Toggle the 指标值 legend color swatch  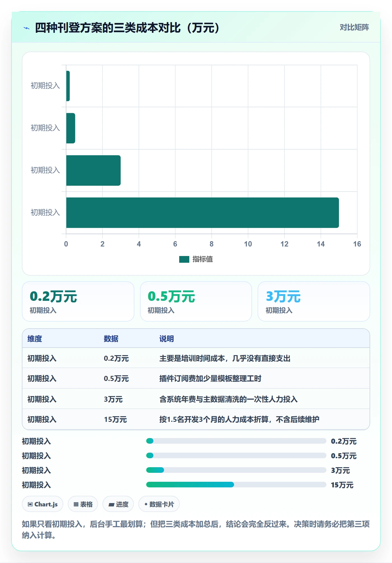(x=184, y=259)
